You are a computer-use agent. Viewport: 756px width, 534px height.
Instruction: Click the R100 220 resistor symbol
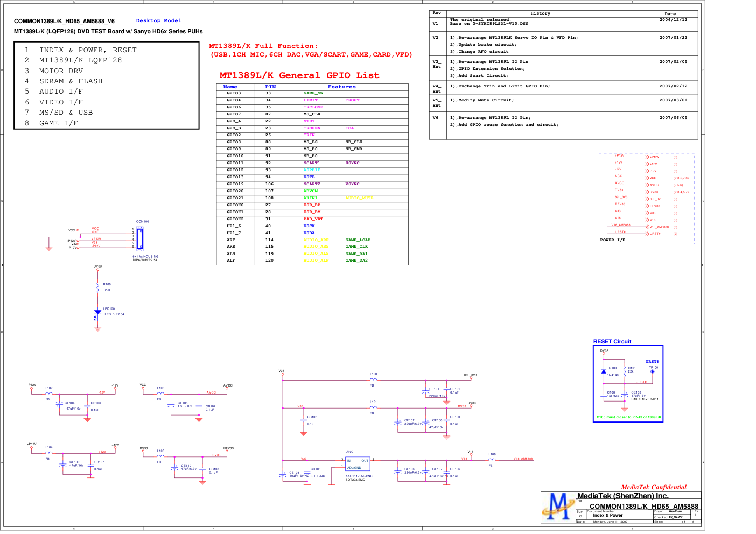(x=97, y=289)
